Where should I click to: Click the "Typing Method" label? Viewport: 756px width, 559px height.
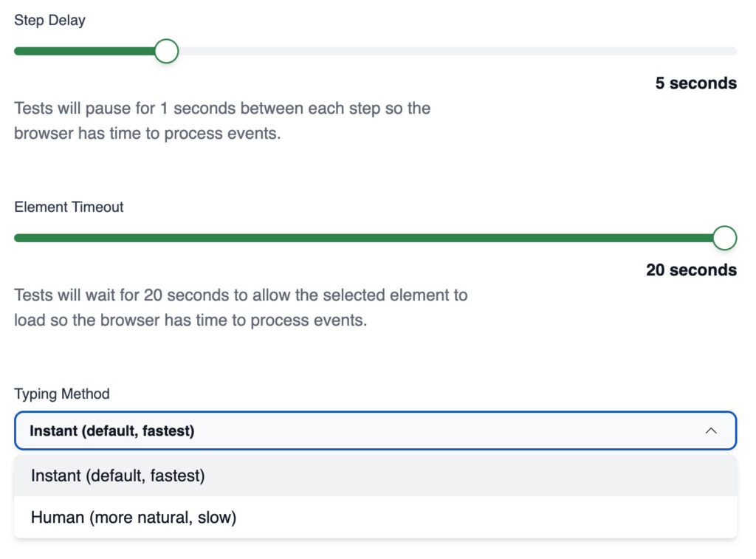pos(62,394)
